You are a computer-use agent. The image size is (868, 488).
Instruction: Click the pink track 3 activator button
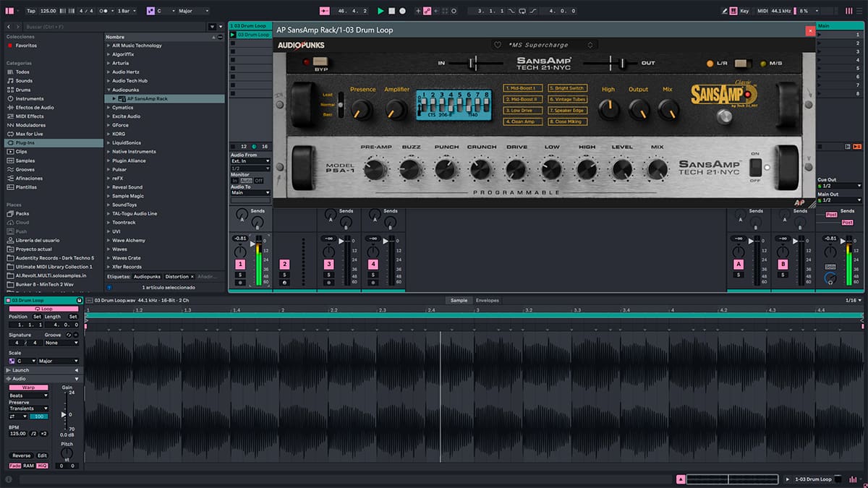(x=329, y=265)
